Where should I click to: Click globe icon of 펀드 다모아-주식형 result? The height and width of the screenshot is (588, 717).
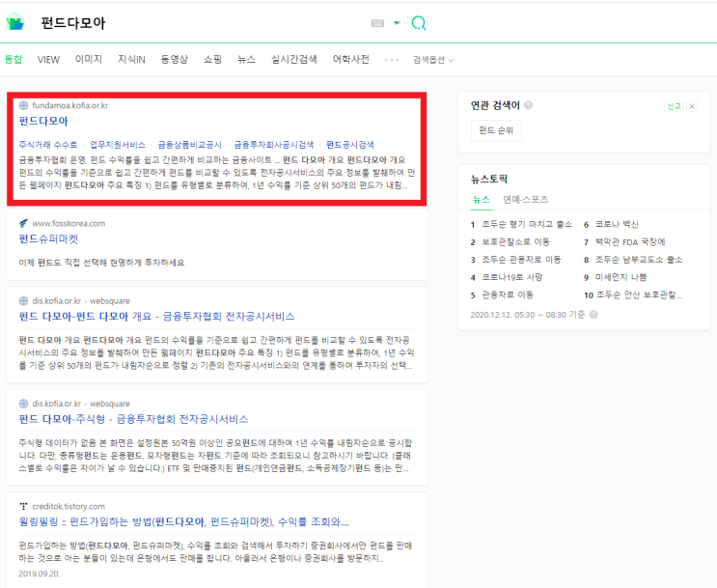[x=23, y=404]
